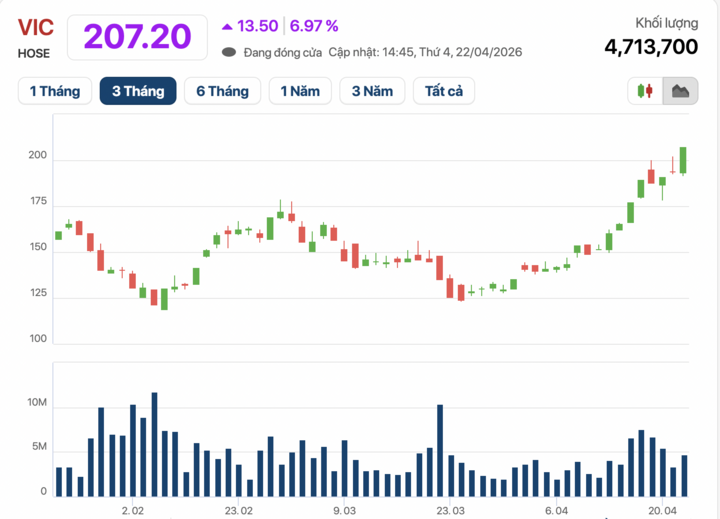Click the 207.20 price box
Image resolution: width=720 pixels, height=519 pixels.
137,36
